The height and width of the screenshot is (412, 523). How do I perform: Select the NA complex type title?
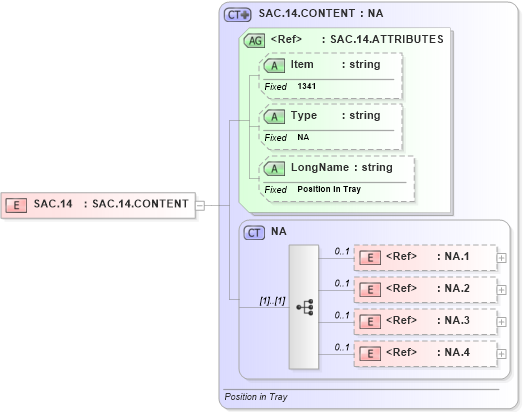click(x=279, y=231)
